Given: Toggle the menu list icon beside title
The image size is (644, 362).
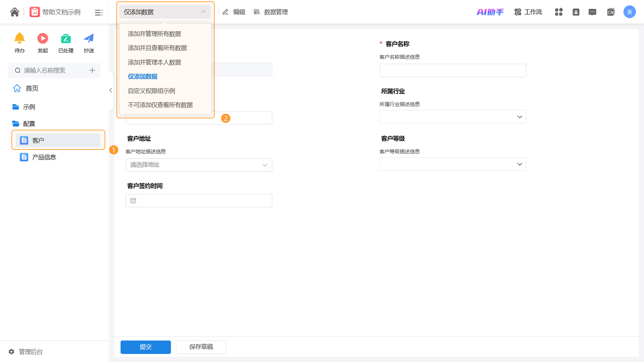Looking at the screenshot, I should point(98,13).
